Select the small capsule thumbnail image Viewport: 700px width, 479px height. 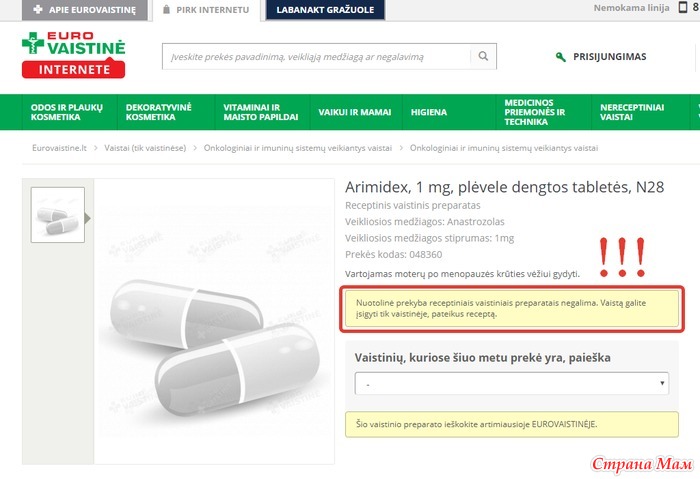[x=58, y=215]
